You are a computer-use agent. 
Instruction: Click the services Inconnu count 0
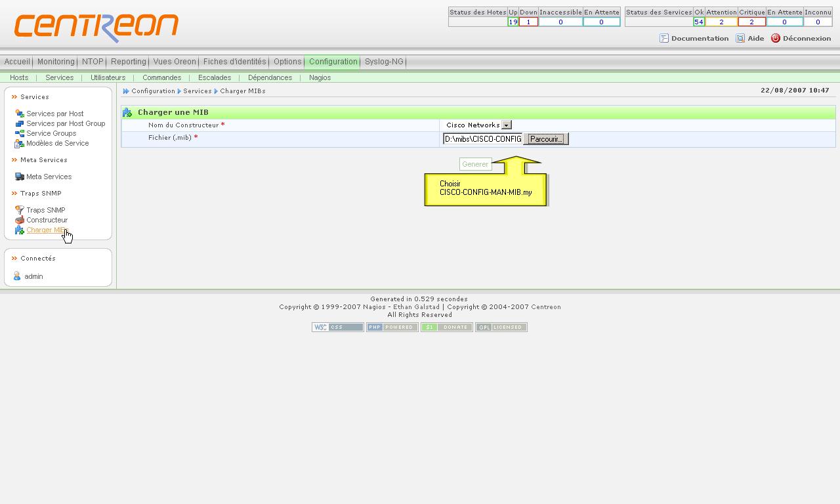(x=818, y=22)
